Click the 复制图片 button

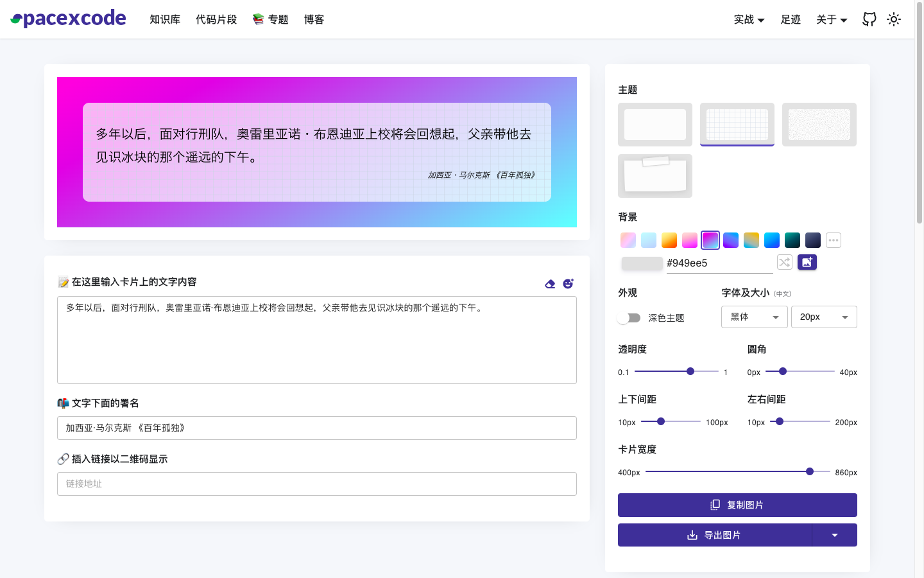point(737,505)
